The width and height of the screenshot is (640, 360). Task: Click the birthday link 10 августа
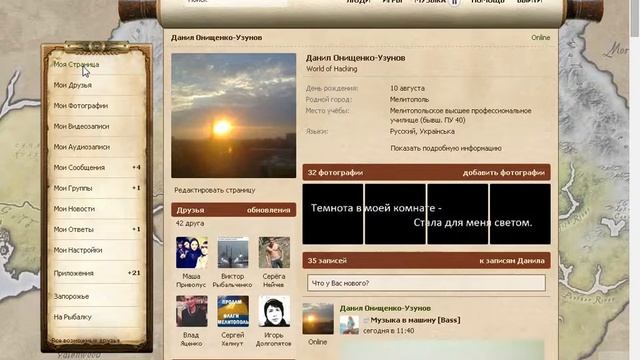(x=407, y=88)
